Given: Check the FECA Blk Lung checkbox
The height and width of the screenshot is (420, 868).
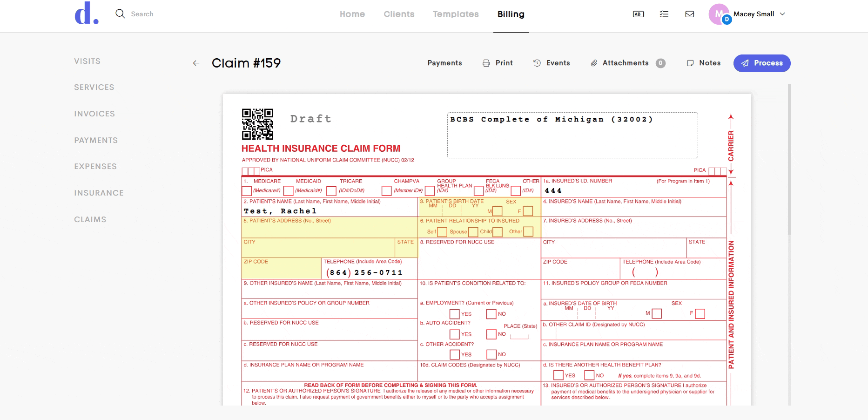Looking at the screenshot, I should coord(478,191).
